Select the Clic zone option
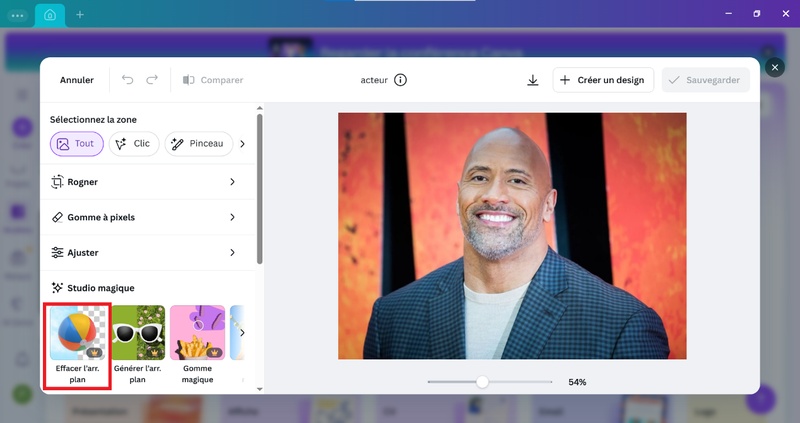The image size is (800, 423). pos(134,144)
